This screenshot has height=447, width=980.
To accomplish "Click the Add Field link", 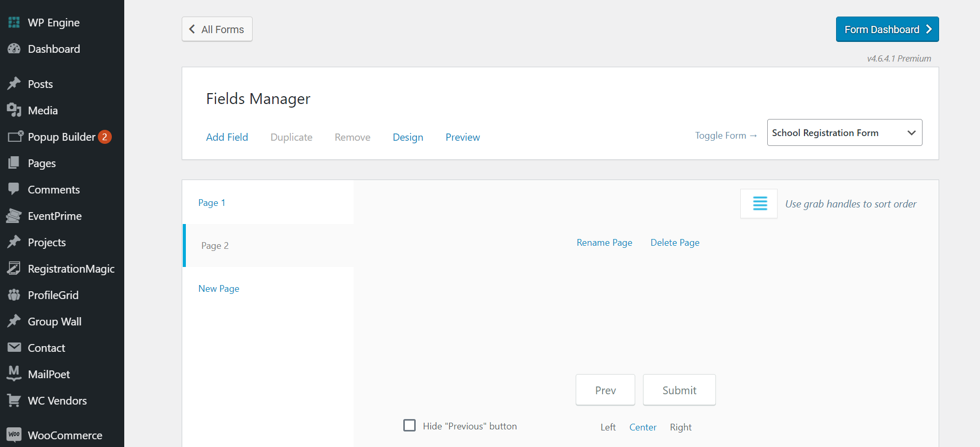I will 227,137.
